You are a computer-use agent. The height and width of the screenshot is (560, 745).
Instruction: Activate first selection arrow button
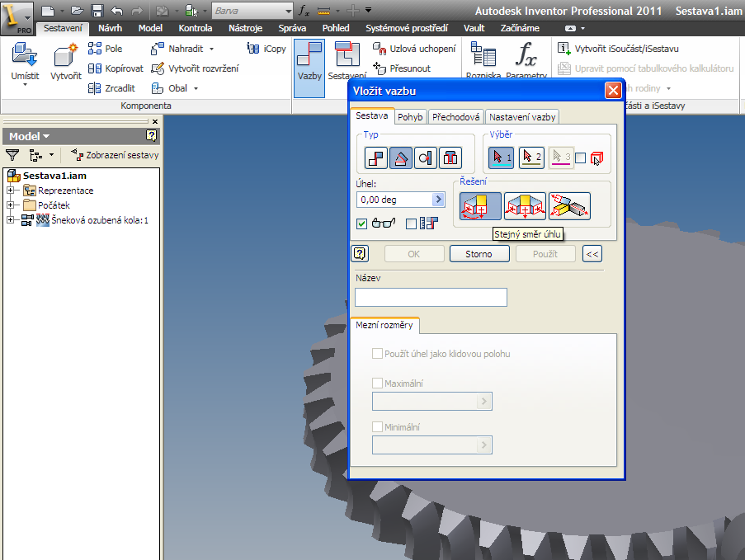pos(502,158)
